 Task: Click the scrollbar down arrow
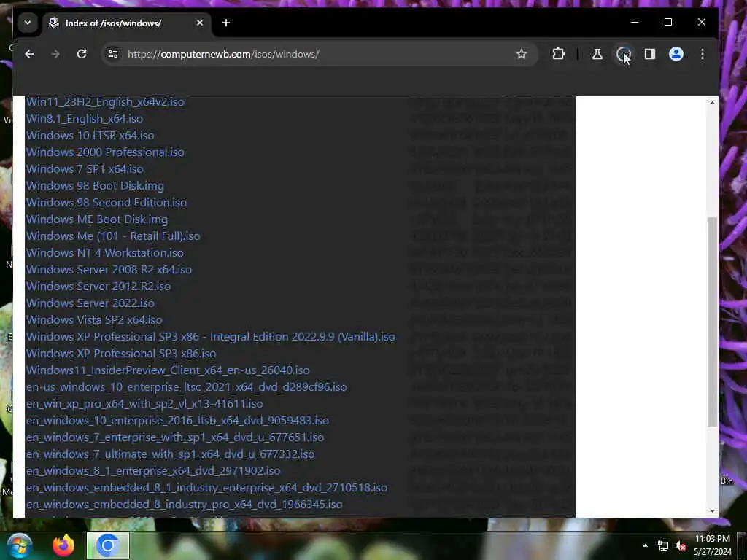[x=712, y=511]
